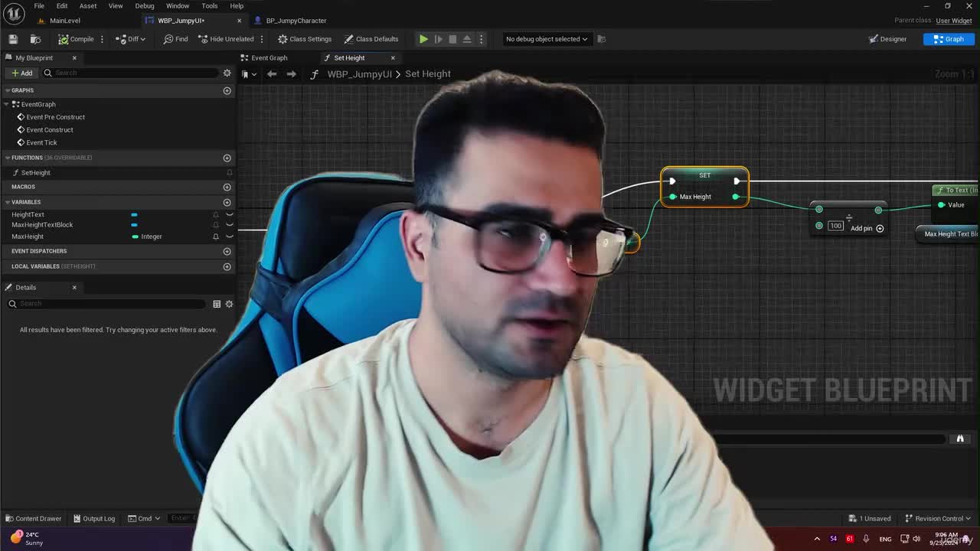Open the Asset menu
The image size is (980, 551).
pyautogui.click(x=88, y=5)
